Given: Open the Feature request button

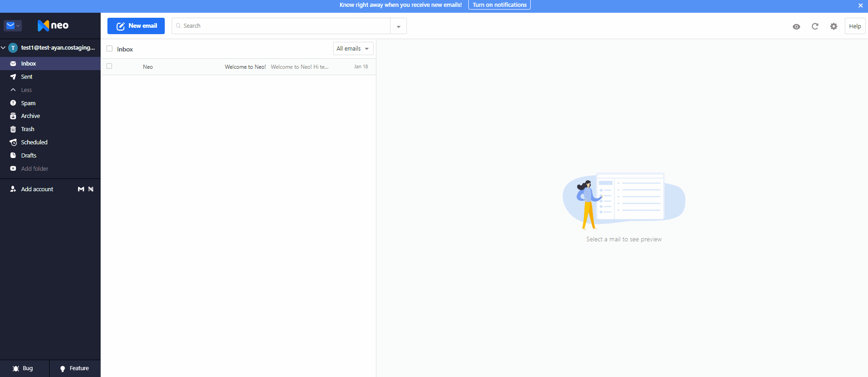Looking at the screenshot, I should point(75,368).
